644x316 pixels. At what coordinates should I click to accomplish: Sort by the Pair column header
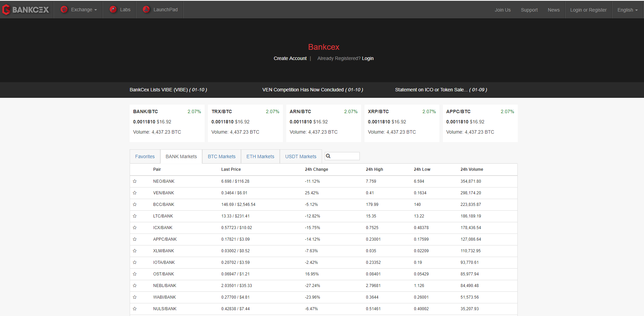pyautogui.click(x=157, y=169)
